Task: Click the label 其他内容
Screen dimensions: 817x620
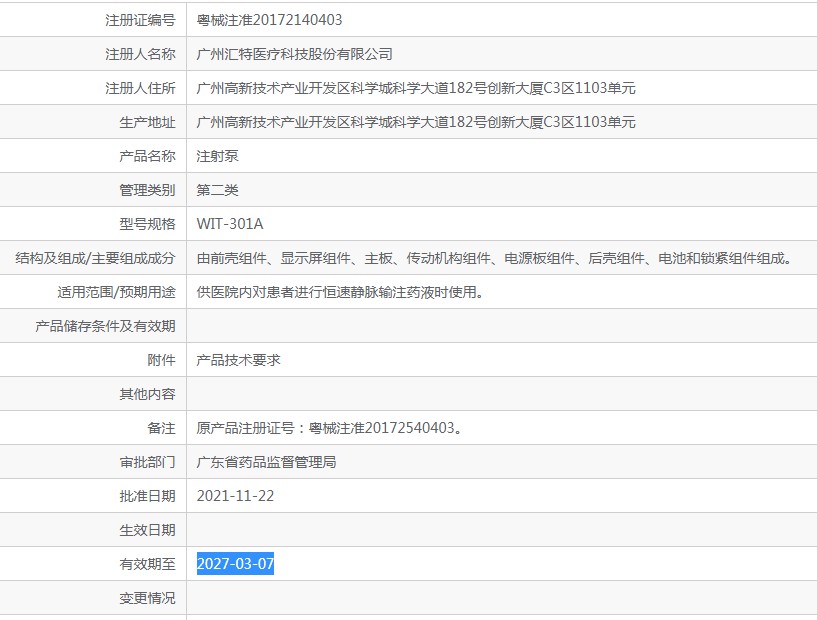Action: coord(147,394)
